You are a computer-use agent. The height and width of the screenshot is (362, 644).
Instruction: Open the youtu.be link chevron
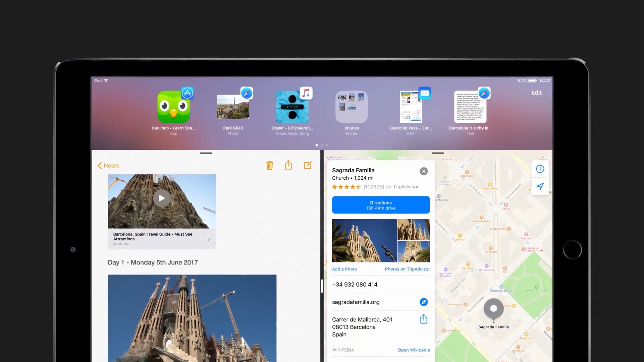(209, 239)
